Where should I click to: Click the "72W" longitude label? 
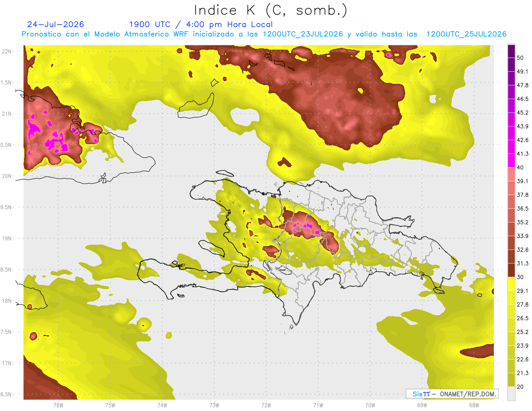point(266,405)
